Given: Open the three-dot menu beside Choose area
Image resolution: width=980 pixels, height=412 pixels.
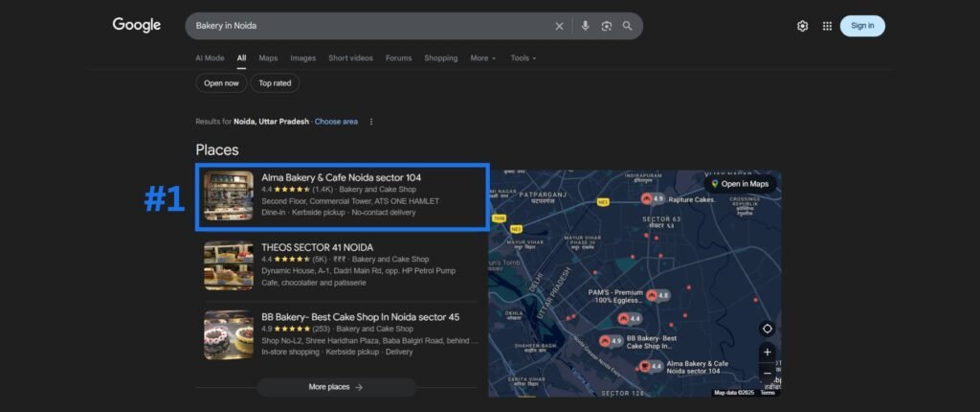Looking at the screenshot, I should tap(371, 122).
